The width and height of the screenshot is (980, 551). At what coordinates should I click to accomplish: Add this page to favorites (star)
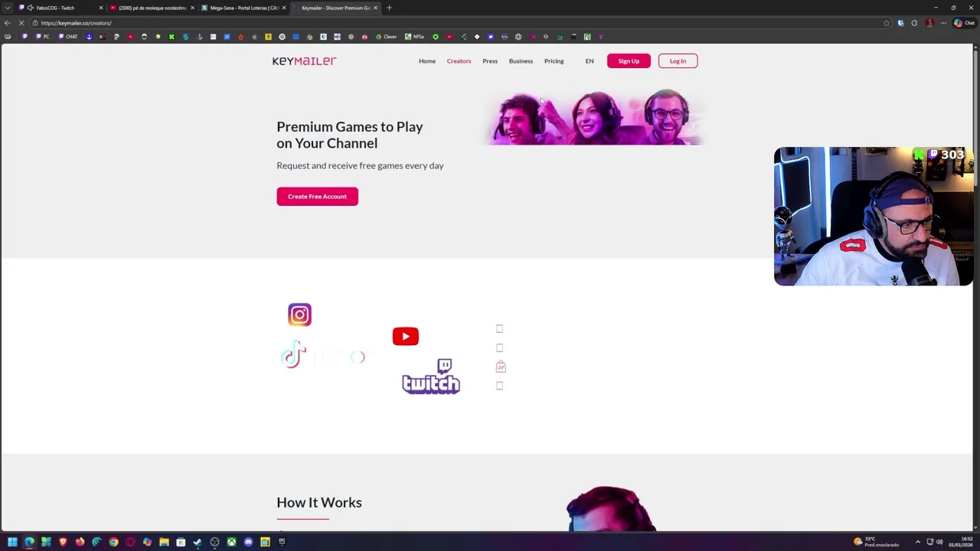(887, 23)
